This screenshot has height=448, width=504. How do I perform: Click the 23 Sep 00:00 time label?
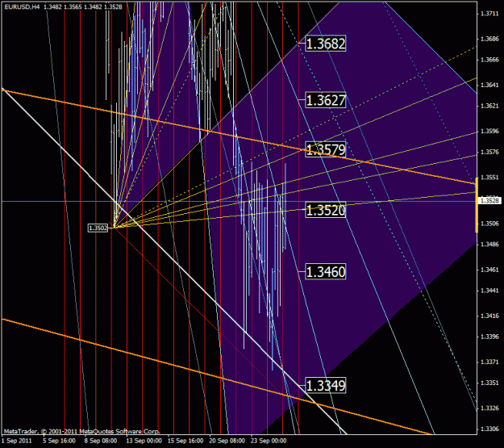[x=269, y=441]
